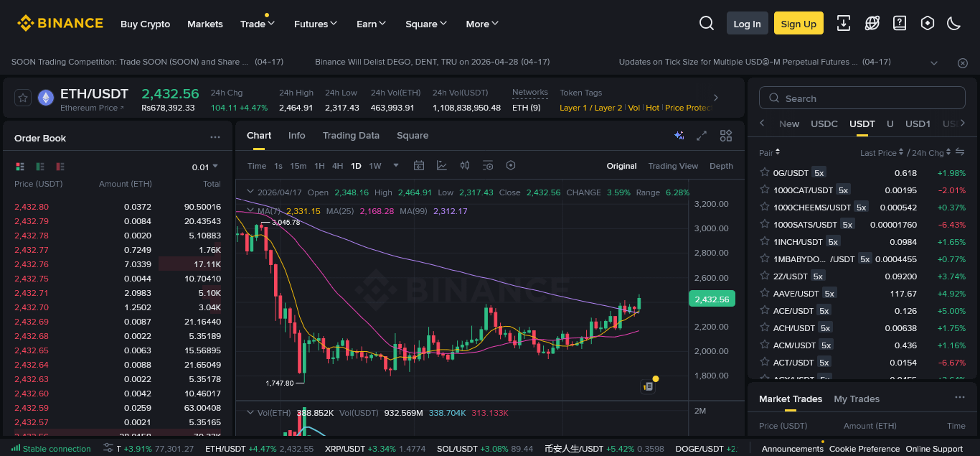Click the Log In button
The width and height of the screenshot is (980, 456).
pos(747,24)
